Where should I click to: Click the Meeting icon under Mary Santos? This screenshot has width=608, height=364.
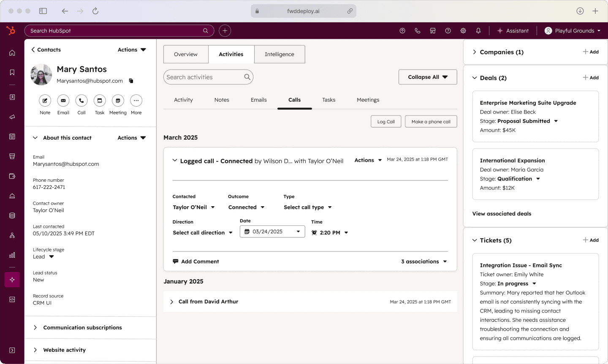(118, 100)
